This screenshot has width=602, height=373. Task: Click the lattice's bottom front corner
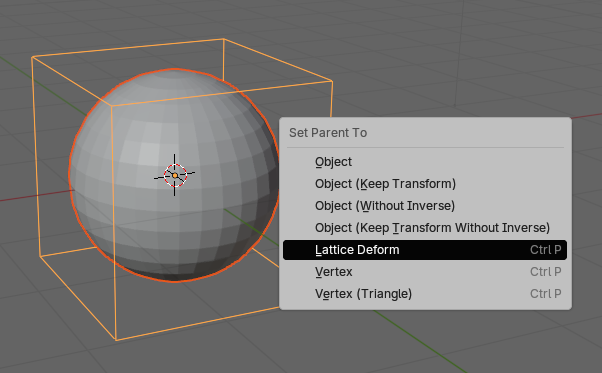click(x=116, y=340)
